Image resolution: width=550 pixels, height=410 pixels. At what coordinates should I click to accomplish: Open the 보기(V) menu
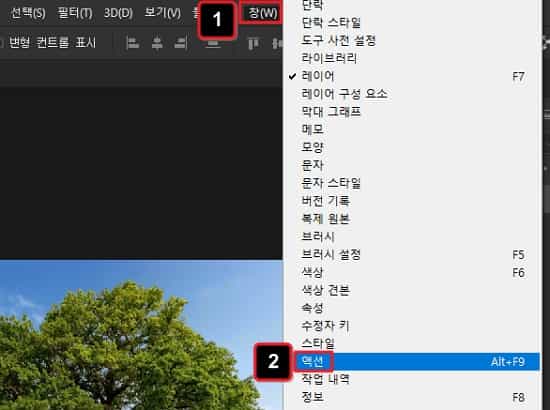click(163, 13)
